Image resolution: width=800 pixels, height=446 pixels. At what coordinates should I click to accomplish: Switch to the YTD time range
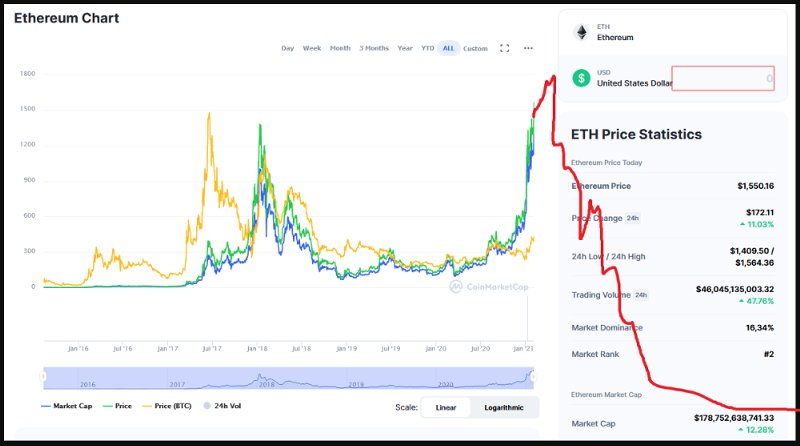coord(427,48)
